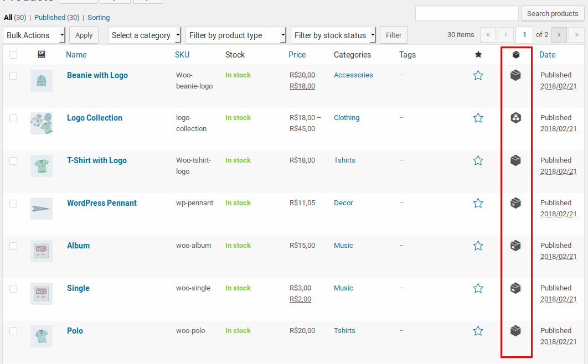Switch to Sorting view
Image resolution: width=588 pixels, height=364 pixels.
(99, 17)
